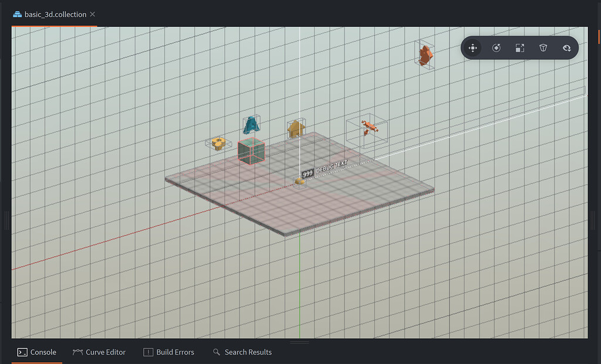Toggle the perspective camera frustum icon
Screen dimensions: 601x364
pos(543,48)
